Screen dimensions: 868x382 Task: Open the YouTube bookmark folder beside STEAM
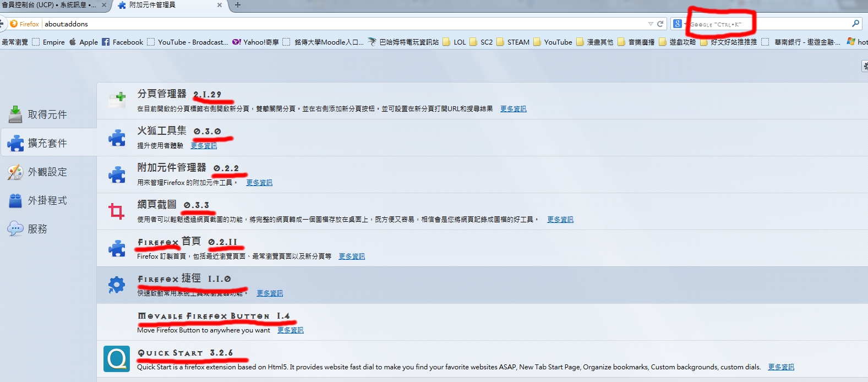pos(553,42)
